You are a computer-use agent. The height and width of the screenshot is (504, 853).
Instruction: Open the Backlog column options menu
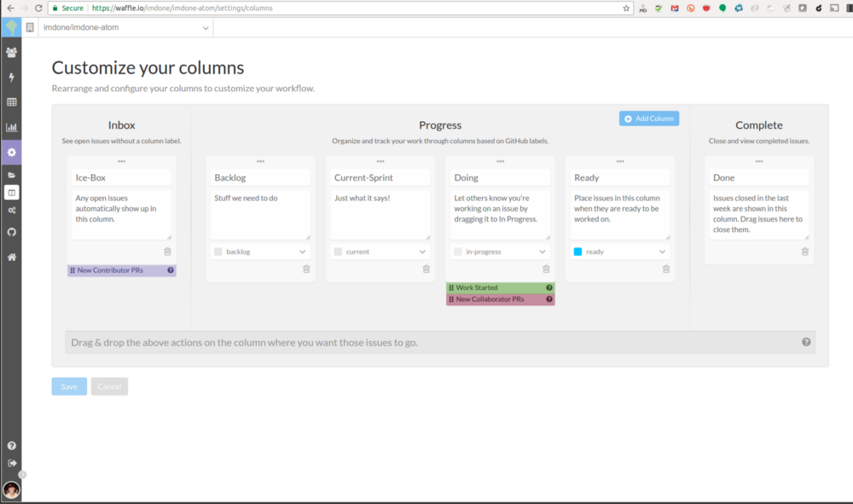(x=259, y=161)
